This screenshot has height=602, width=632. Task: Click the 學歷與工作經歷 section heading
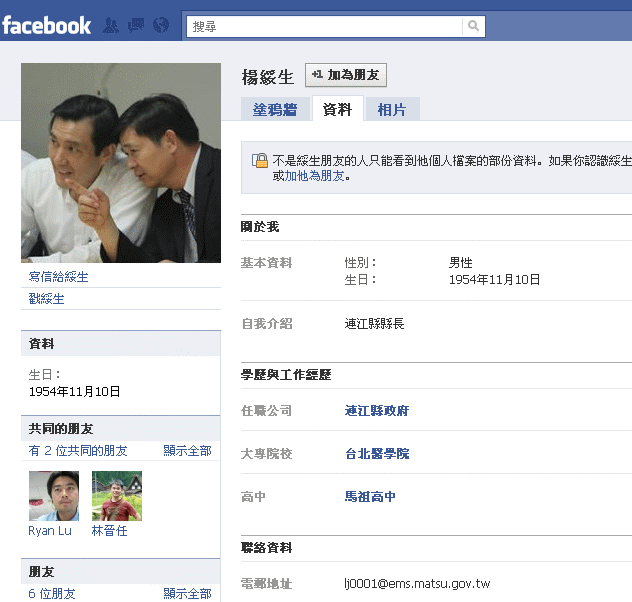click(x=286, y=375)
